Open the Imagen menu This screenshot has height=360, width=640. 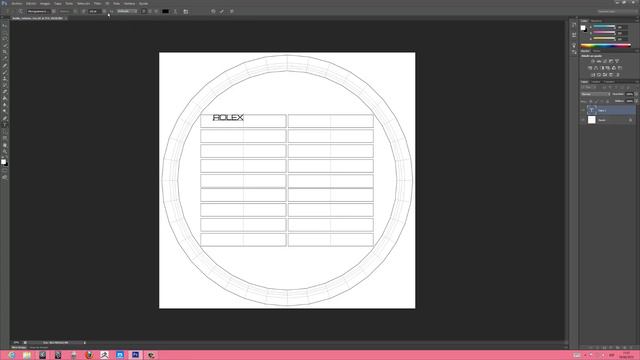[45, 3]
